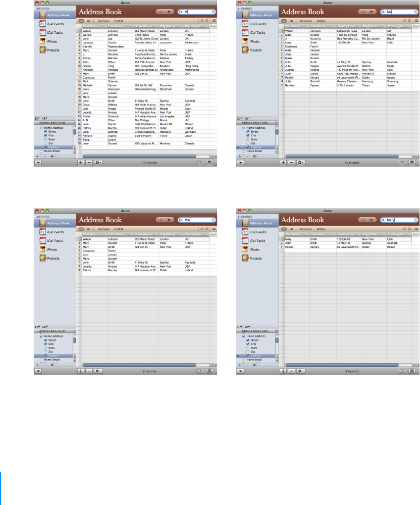Click Country column header in 15-records window
This screenshot has width=420, height=505.
pos(399,26)
